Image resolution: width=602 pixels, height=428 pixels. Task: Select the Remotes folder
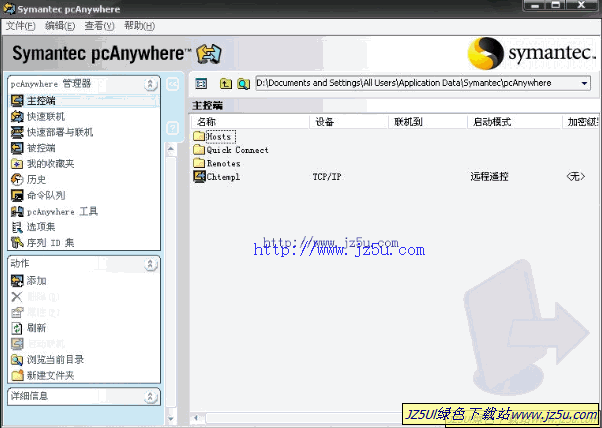pos(217,163)
